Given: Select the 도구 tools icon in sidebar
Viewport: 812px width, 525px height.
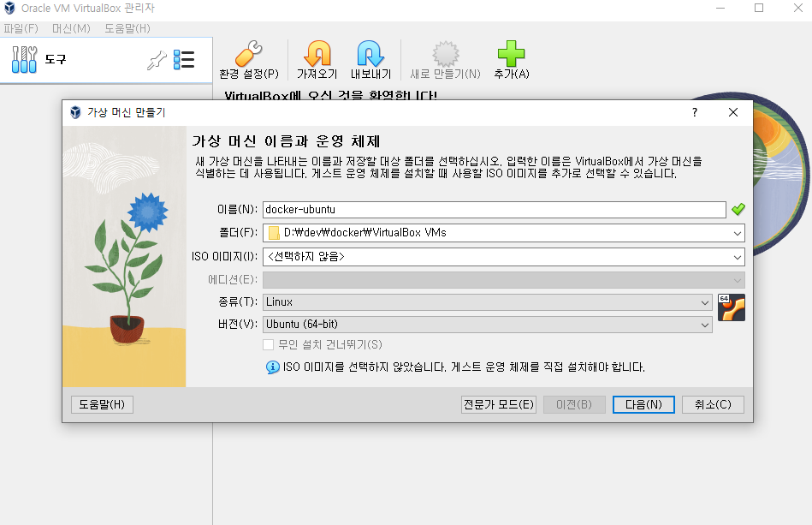Looking at the screenshot, I should pyautogui.click(x=24, y=59).
